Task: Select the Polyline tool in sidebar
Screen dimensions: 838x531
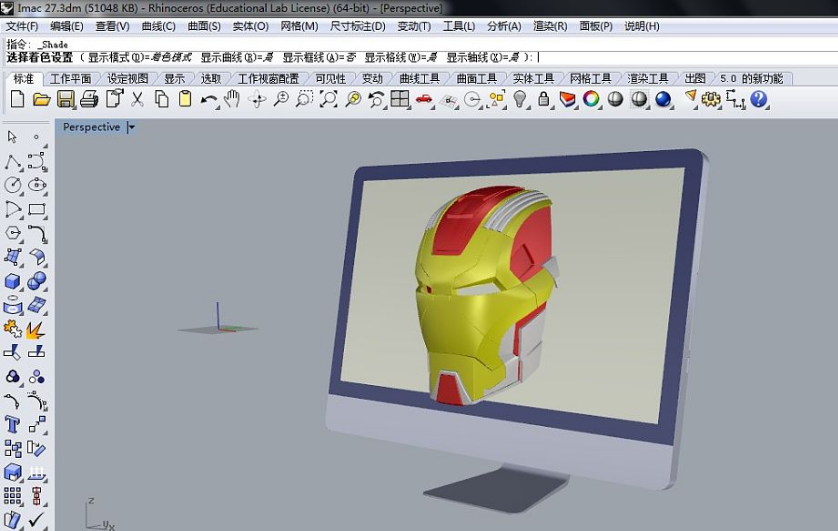Action: (x=13, y=162)
